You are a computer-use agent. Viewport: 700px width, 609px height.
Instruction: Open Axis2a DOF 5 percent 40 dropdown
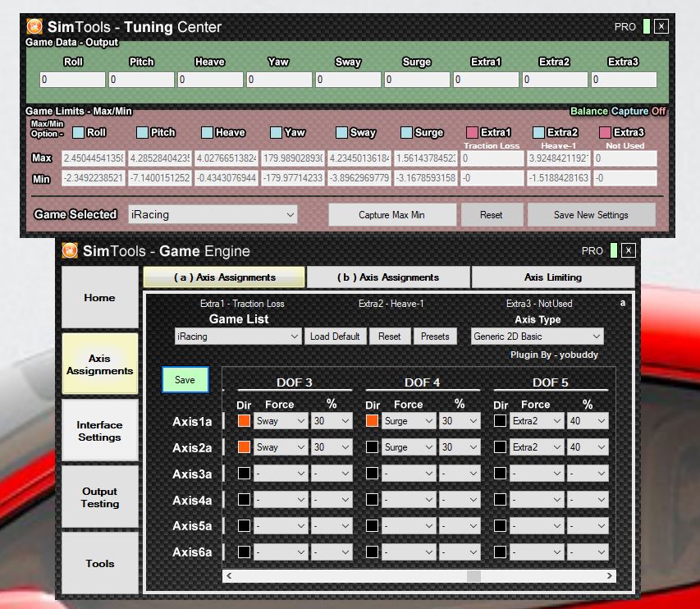point(588,447)
